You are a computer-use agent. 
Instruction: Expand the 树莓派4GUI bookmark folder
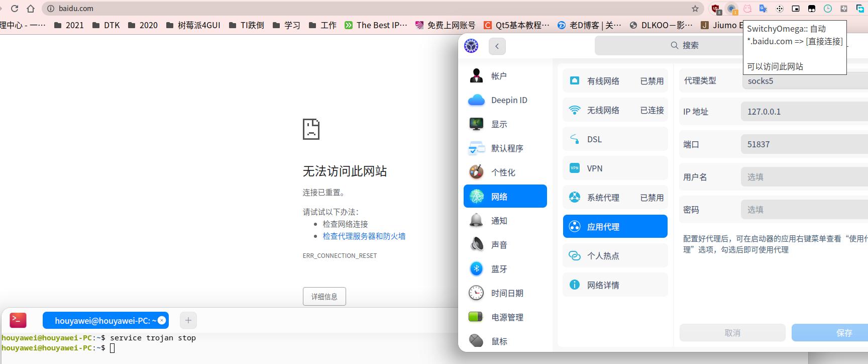click(193, 25)
